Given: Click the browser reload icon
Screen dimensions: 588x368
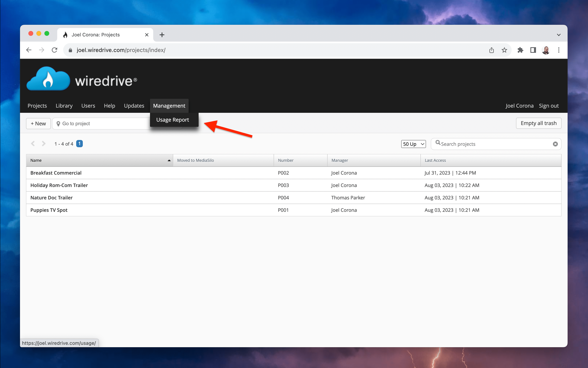Looking at the screenshot, I should coord(55,50).
